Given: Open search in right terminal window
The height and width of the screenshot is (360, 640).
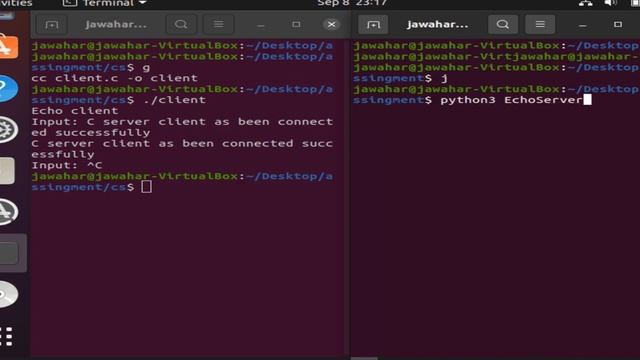Looking at the screenshot, I should click(x=503, y=24).
